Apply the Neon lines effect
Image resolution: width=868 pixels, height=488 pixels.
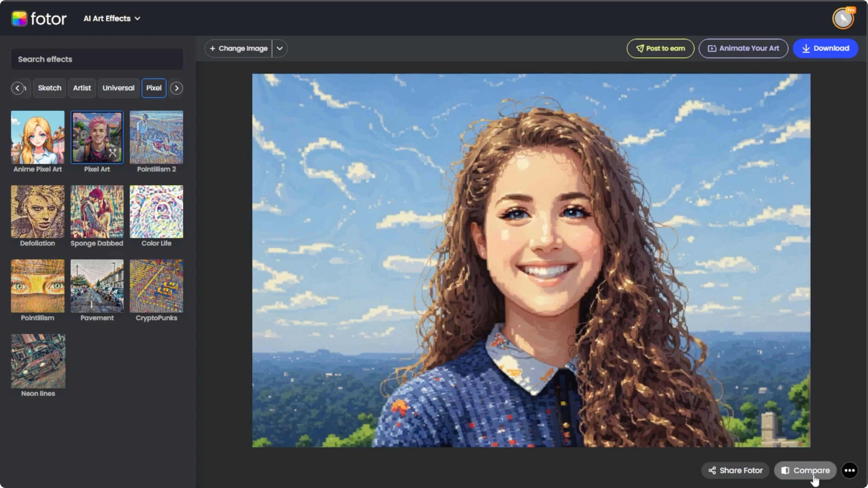pos(38,361)
